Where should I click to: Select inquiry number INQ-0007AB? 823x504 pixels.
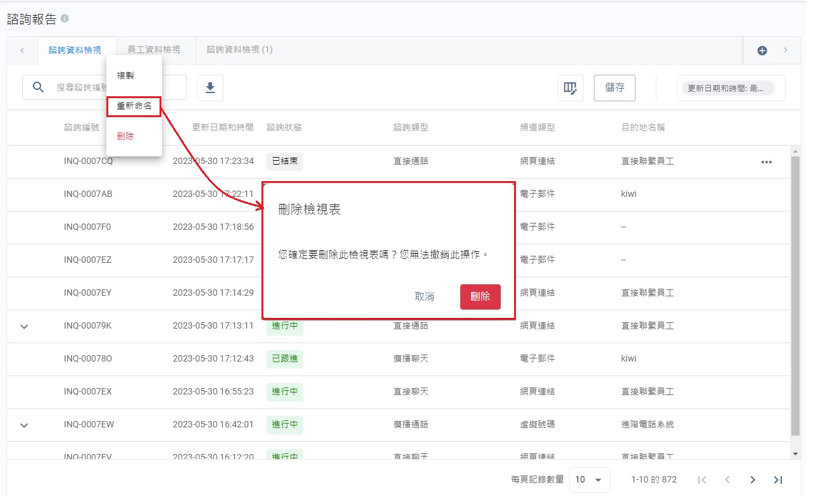(x=88, y=194)
